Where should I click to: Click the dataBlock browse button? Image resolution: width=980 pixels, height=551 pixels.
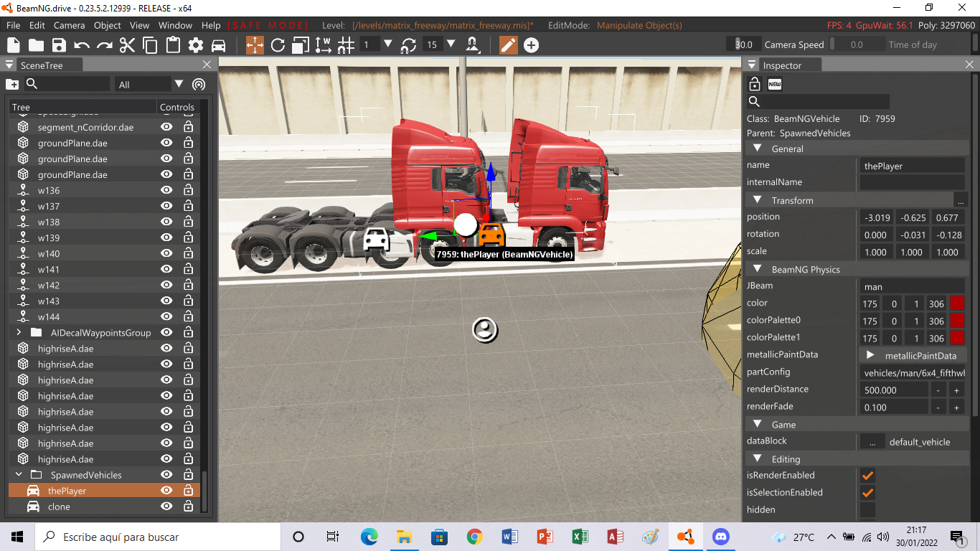point(872,442)
